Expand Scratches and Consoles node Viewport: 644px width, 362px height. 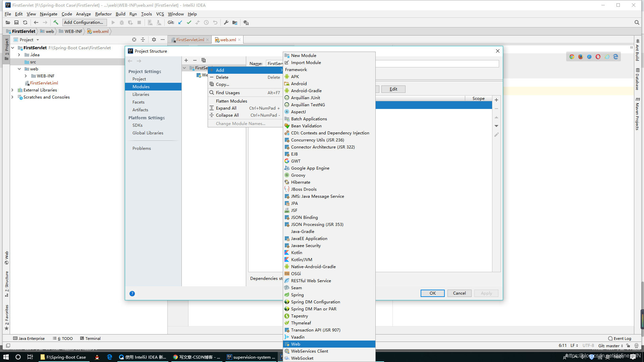12,97
